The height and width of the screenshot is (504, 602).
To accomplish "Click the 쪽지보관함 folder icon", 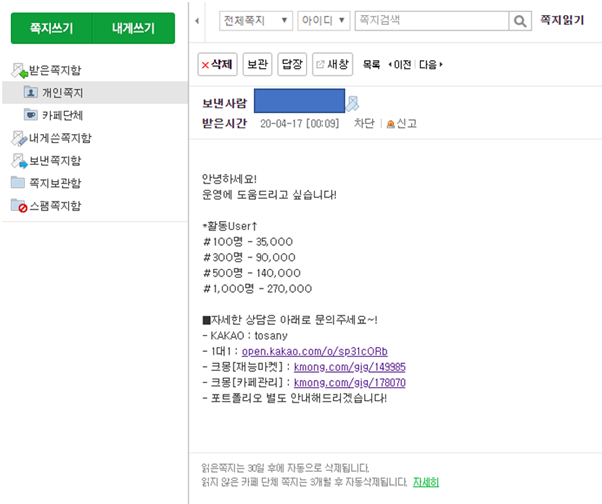I will coord(18,182).
